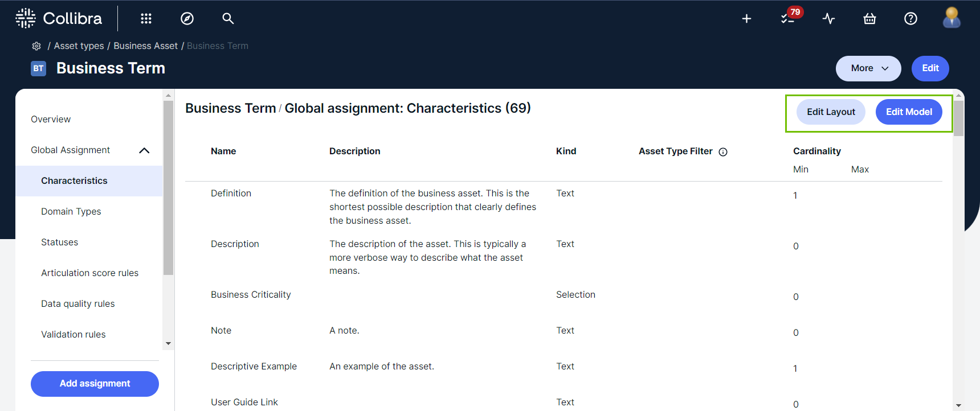Click the settings gear in breadcrumb

36,46
